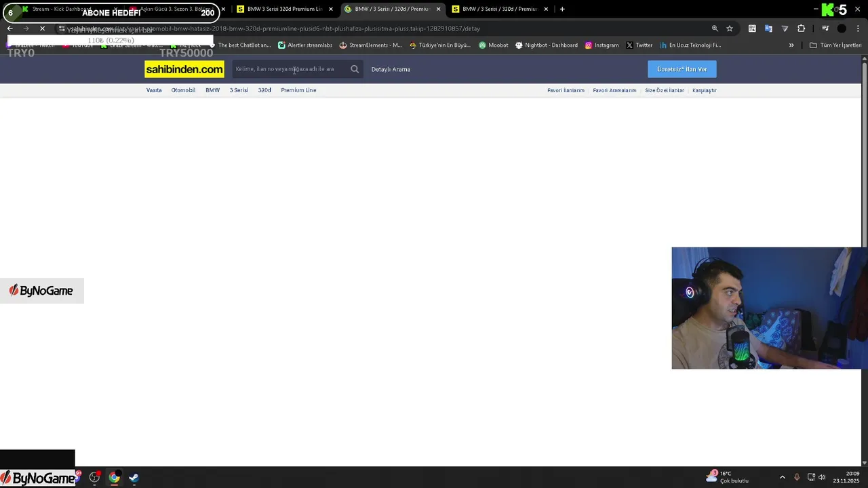
Task: Go to Otomobil breadcrumb
Action: tap(183, 90)
